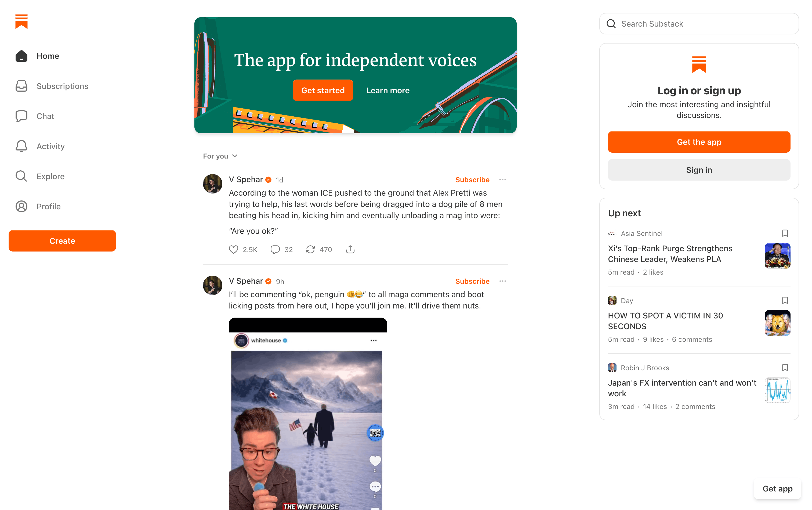Click the search magnifier icon
Viewport: 812px width, 510px height.
(x=611, y=24)
